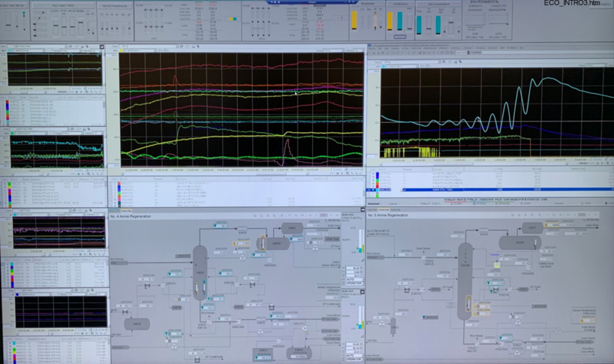Click the pin icon on lower steam faceplate

[x=363, y=292]
